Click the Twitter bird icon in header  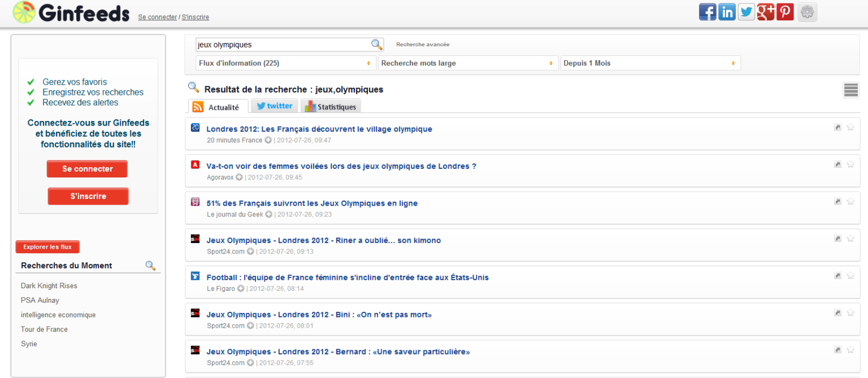pos(747,12)
